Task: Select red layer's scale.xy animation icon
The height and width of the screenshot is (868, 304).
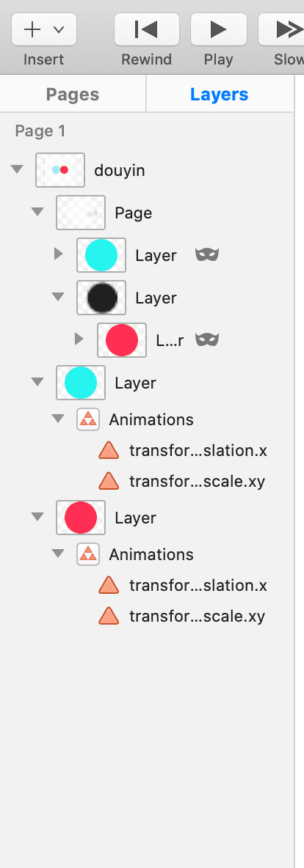Action: (109, 616)
